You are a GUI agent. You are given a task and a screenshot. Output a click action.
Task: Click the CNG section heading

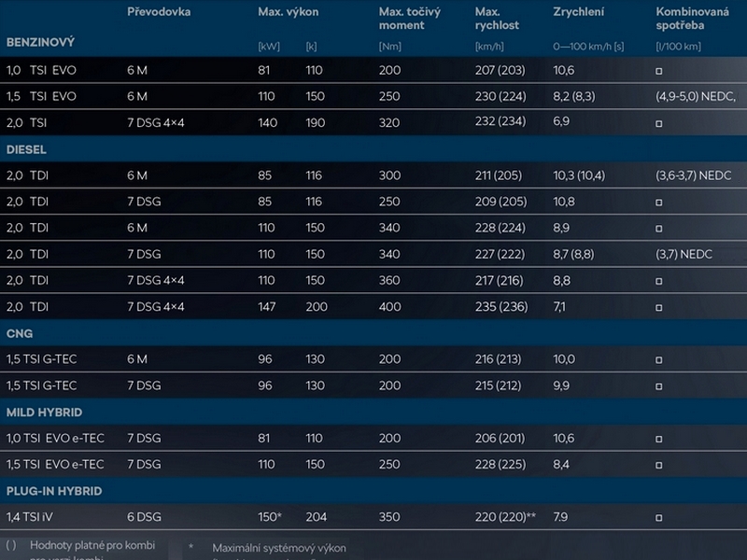[x=20, y=333]
